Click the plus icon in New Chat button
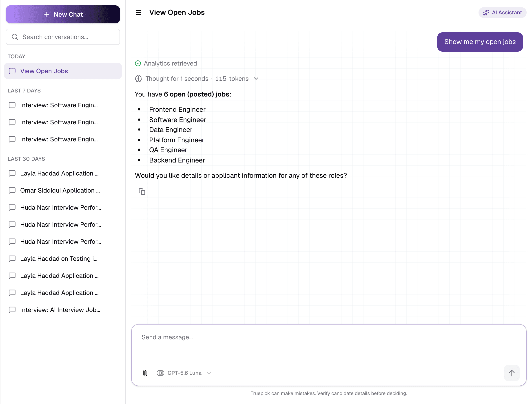This screenshot has height=404, width=532. click(x=47, y=14)
